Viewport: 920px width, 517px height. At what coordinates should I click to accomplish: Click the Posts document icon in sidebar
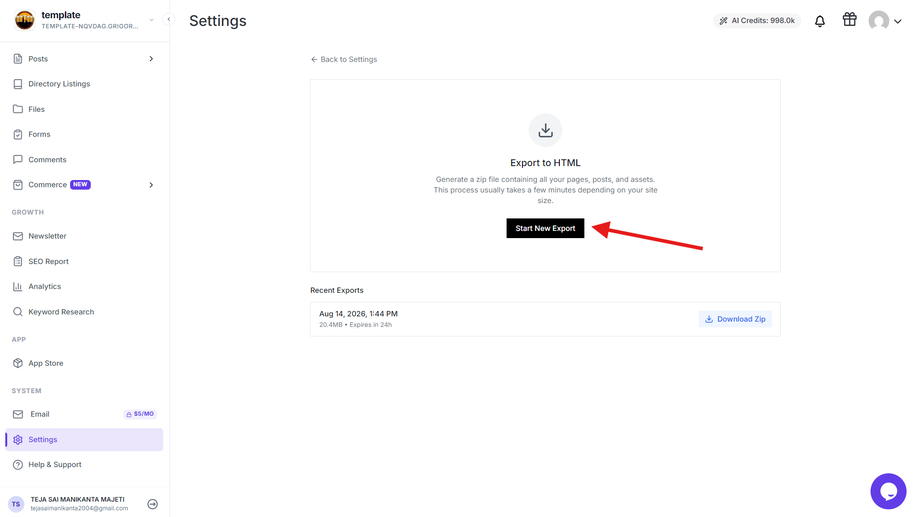click(x=18, y=59)
